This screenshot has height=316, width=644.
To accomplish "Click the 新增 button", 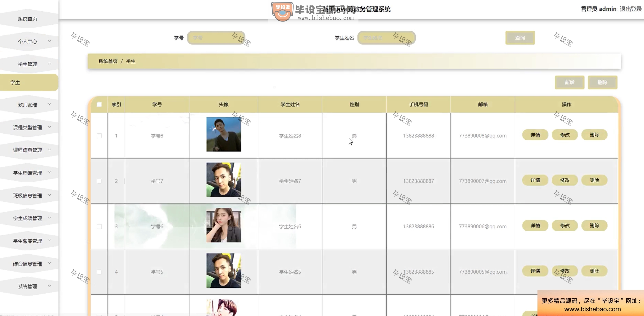I will [569, 82].
